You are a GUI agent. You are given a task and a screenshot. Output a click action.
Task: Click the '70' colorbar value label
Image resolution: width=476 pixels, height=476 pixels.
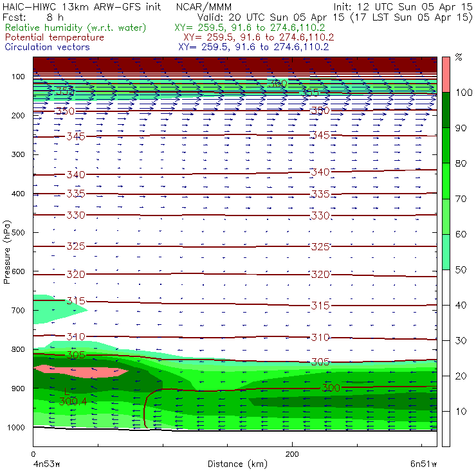461,199
